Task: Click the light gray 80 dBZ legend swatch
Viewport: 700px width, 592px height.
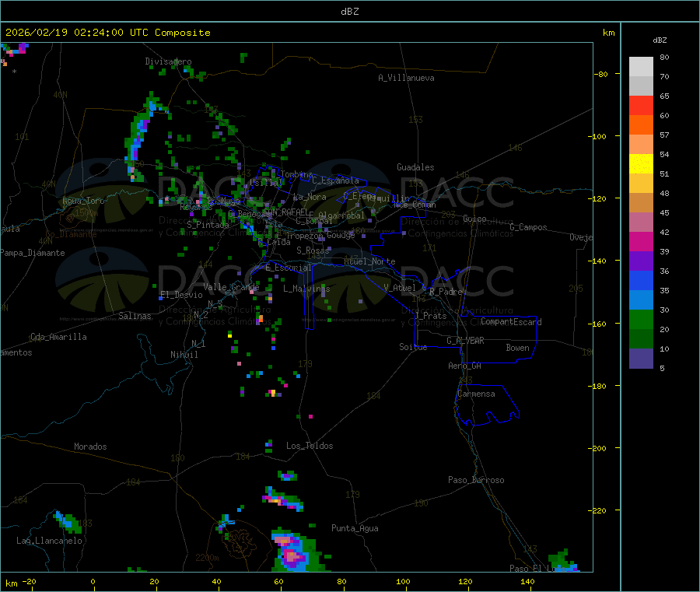Action: (641, 67)
